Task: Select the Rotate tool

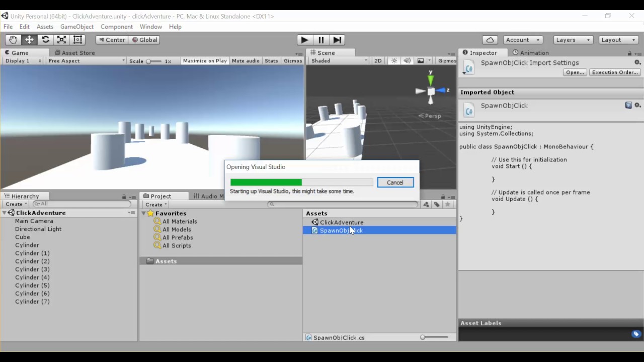Action: point(45,40)
